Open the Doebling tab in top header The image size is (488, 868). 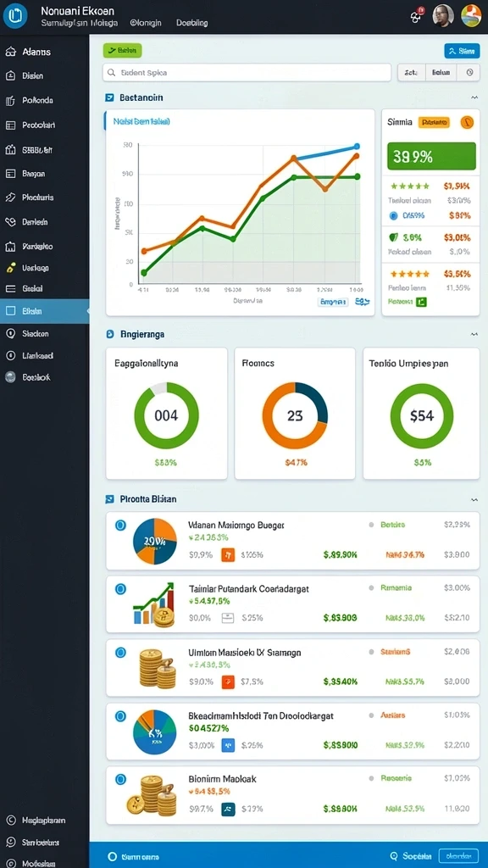[x=192, y=23]
